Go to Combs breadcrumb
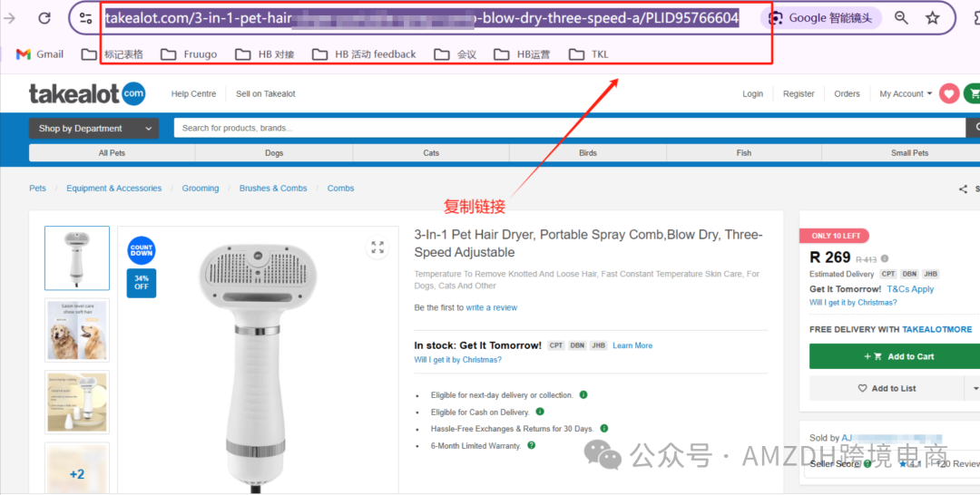The image size is (980, 495). point(340,188)
